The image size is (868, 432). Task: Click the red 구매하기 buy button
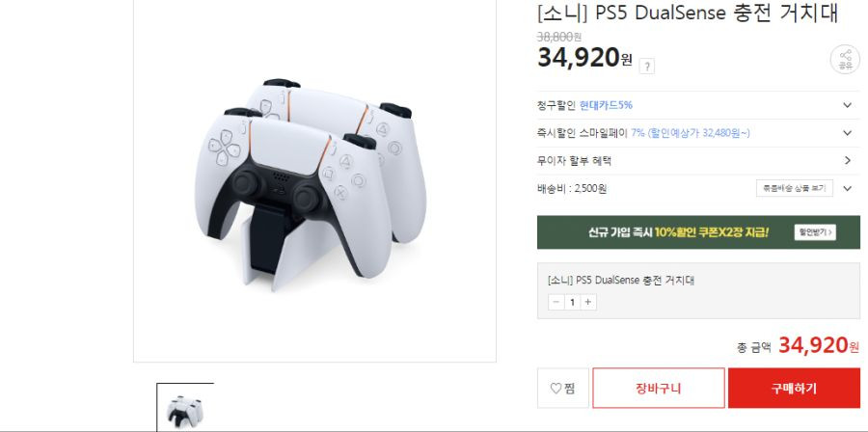click(794, 389)
